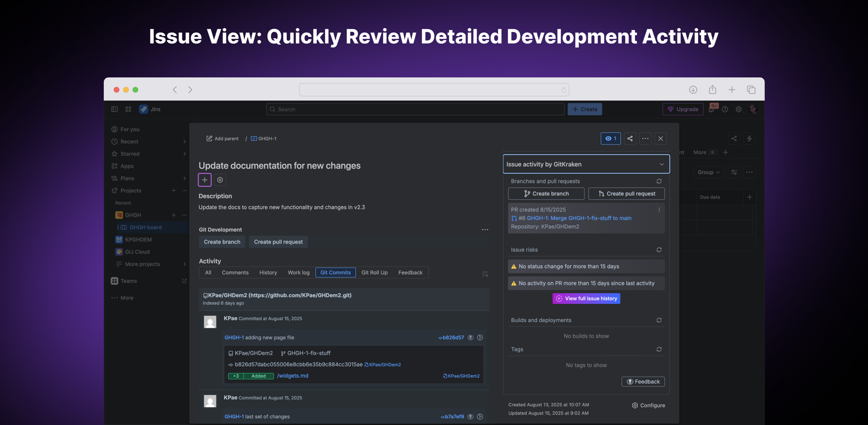Refresh the Issue risks section
868x425 pixels.
[x=659, y=250]
